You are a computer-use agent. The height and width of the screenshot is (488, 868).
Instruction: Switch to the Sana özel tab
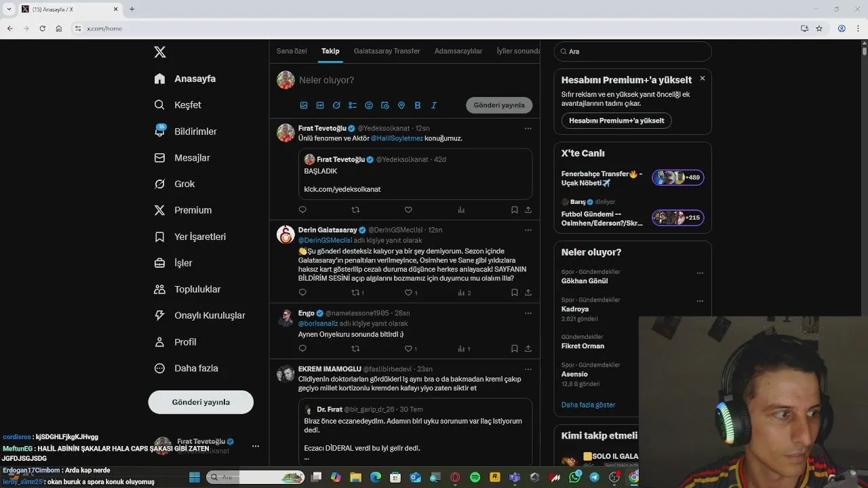click(292, 51)
